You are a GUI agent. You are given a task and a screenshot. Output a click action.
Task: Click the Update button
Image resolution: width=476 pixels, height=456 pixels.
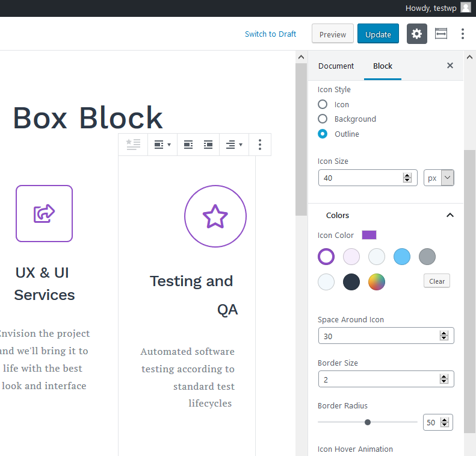pyautogui.click(x=378, y=34)
